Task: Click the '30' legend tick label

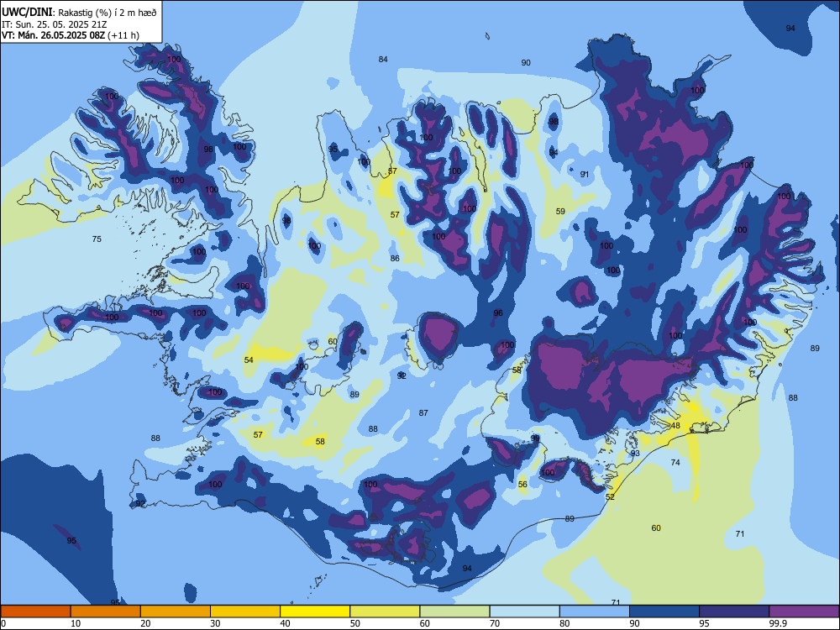Action: tap(215, 623)
